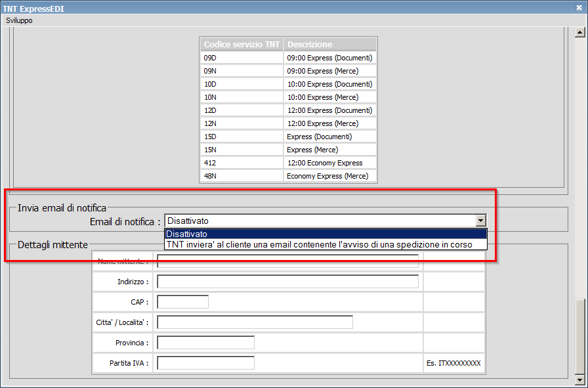Viewport: 588px width, 388px height.
Task: Click the Provincia label
Action: 132,343
